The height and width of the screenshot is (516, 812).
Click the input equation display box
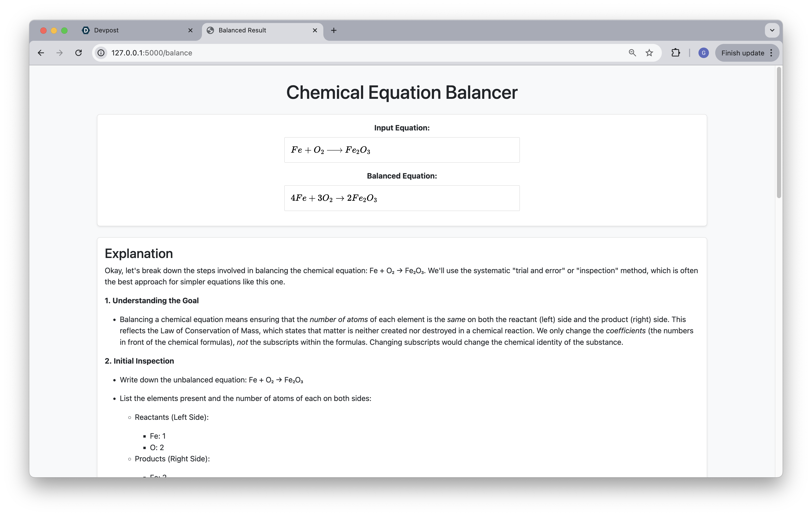(402, 150)
